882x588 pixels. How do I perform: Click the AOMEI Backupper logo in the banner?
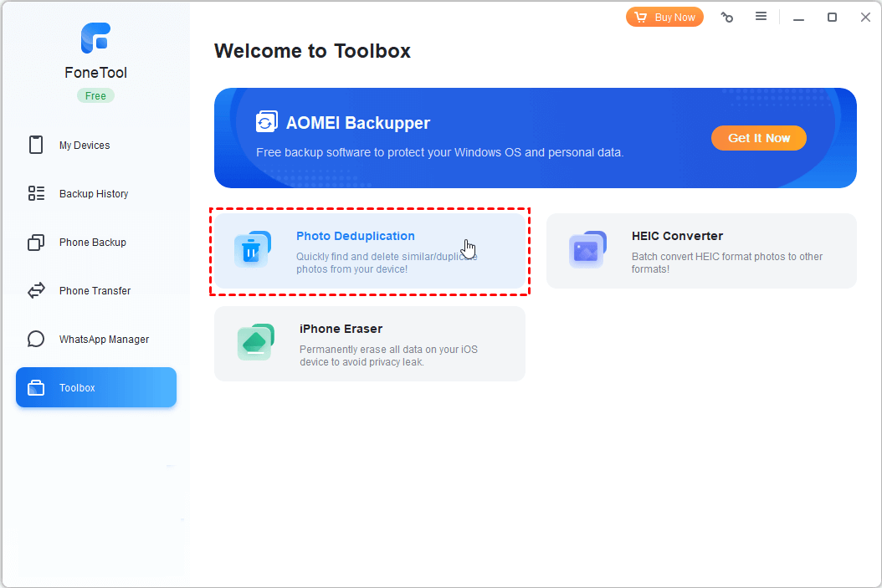pyautogui.click(x=267, y=122)
